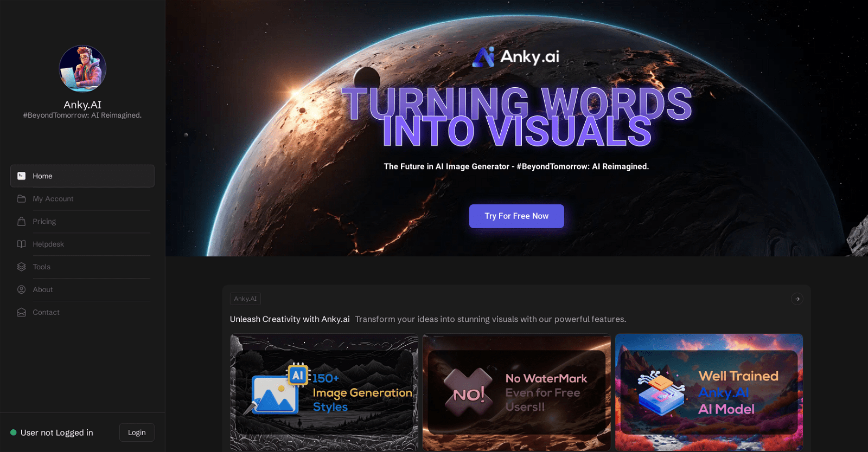868x452 pixels.
Task: Open the Helpdesk menu item
Action: (48, 244)
